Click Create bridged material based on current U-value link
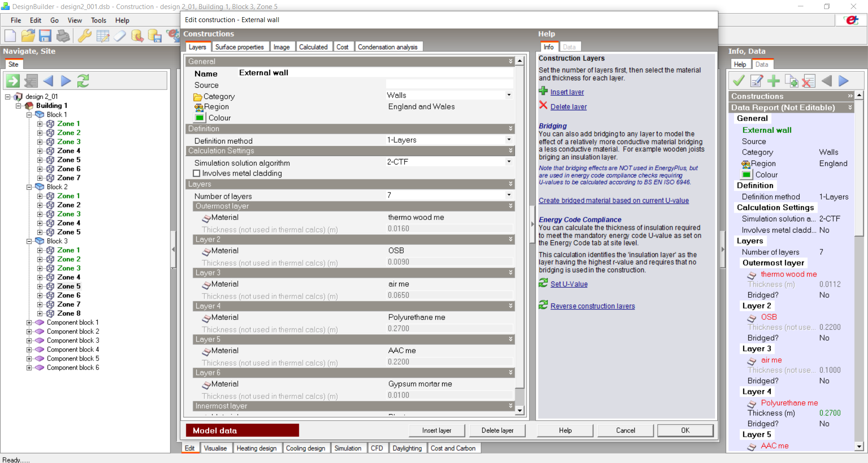Viewport: 868px width, 463px height. (x=613, y=201)
